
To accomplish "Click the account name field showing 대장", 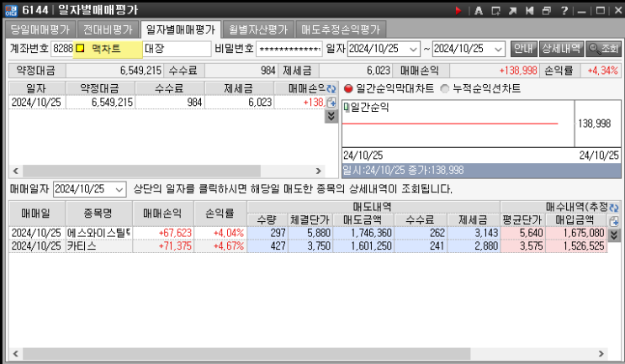I will pyautogui.click(x=177, y=49).
